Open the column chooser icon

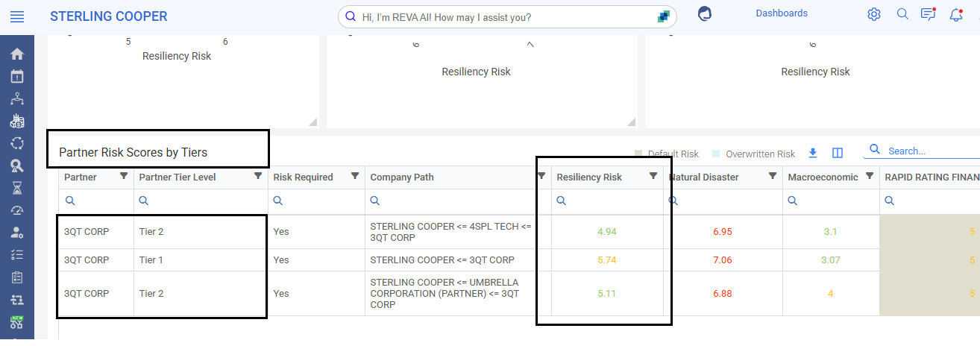(838, 153)
